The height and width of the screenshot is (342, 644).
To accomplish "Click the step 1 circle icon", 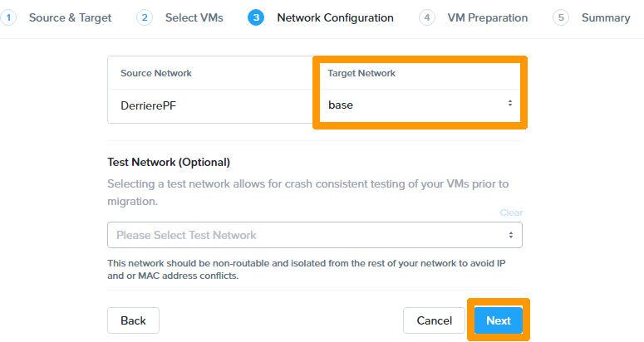I will coord(8,17).
